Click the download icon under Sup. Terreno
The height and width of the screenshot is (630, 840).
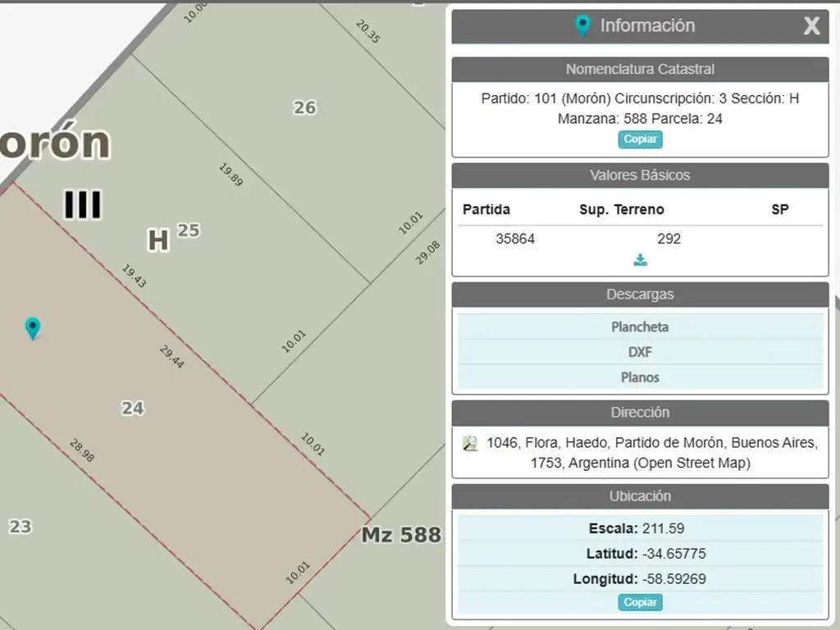point(640,260)
